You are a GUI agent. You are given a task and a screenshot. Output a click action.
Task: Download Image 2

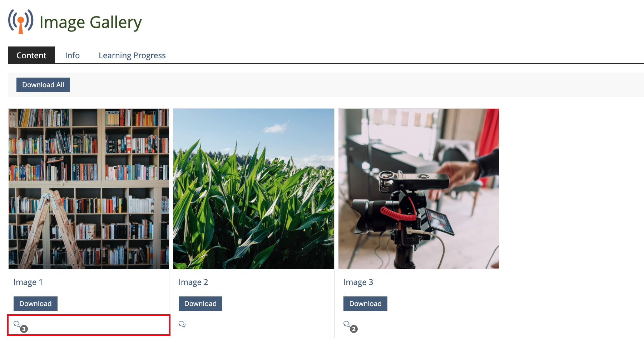tap(200, 304)
